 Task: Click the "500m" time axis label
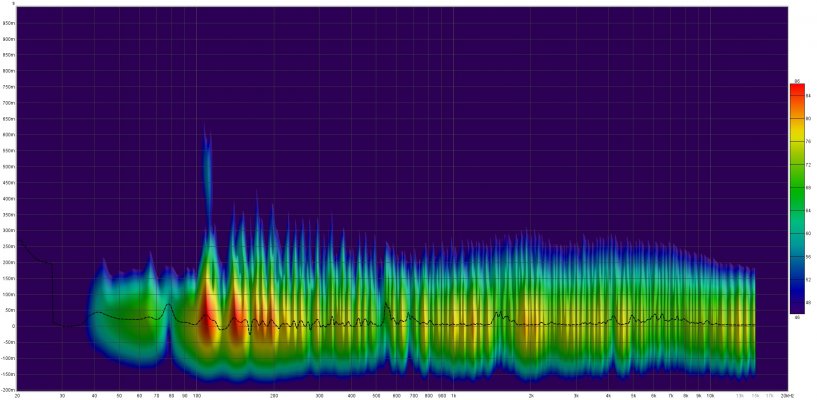pyautogui.click(x=8, y=167)
